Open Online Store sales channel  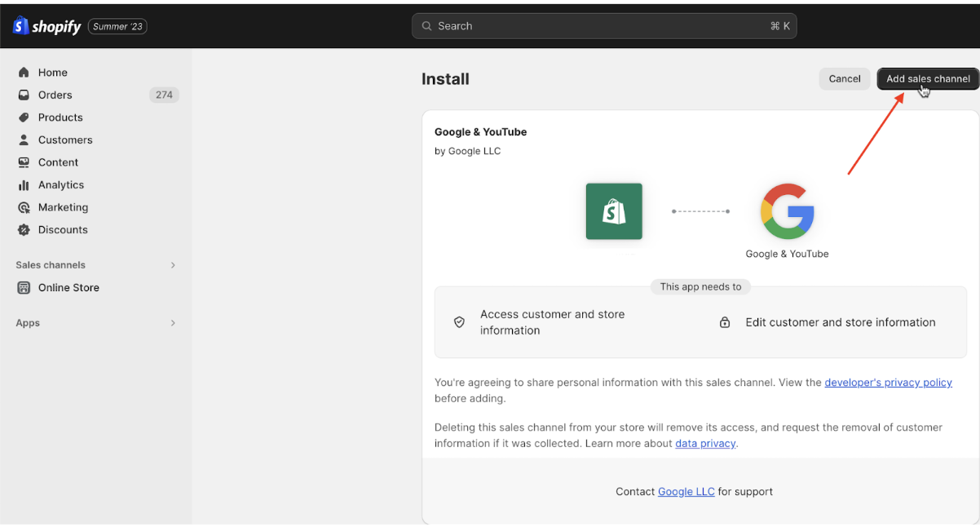coord(68,288)
